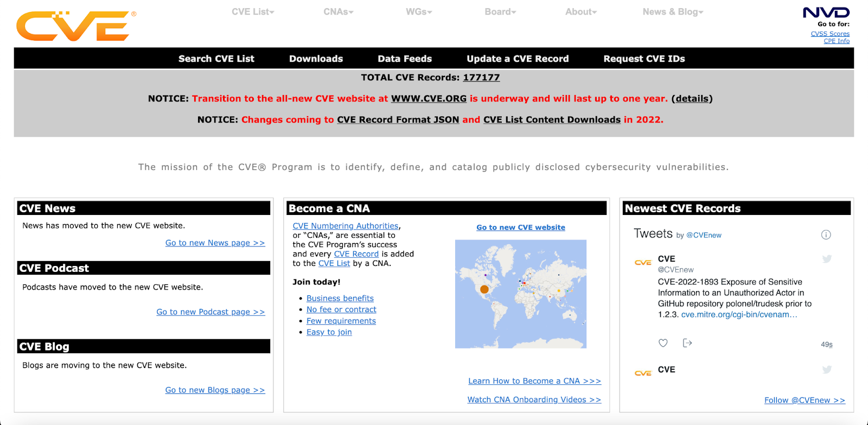
Task: Go to new Blogs page
Action: point(215,390)
